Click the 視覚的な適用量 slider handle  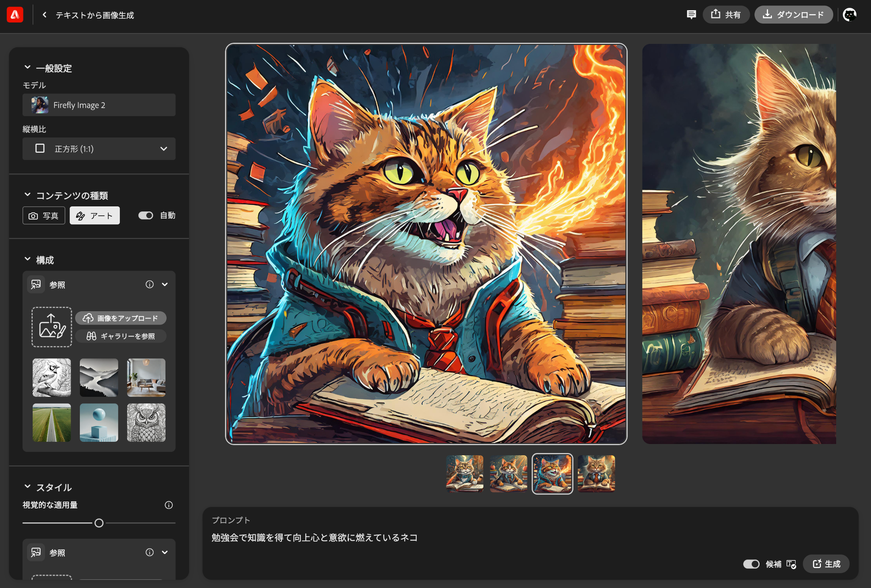(x=99, y=523)
